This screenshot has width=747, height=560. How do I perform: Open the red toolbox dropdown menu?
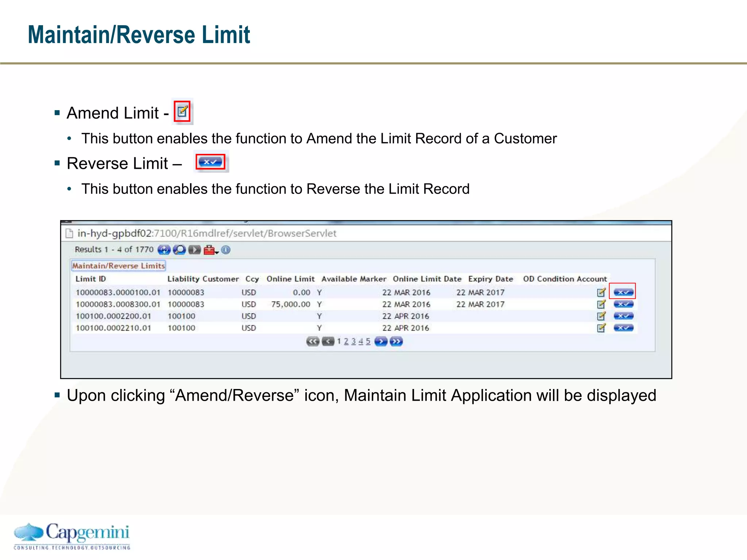point(210,250)
